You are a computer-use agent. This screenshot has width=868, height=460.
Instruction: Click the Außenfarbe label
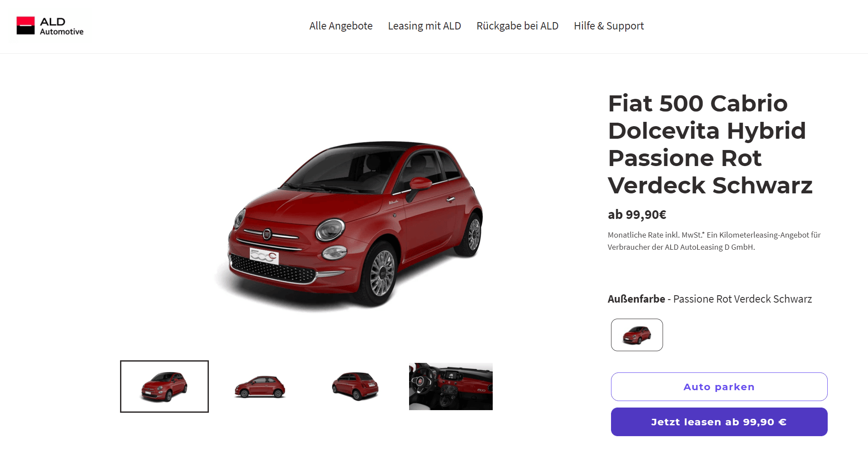coord(636,299)
